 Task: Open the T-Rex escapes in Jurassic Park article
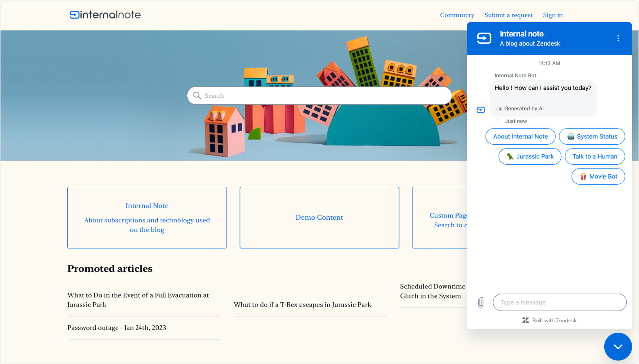(x=303, y=305)
